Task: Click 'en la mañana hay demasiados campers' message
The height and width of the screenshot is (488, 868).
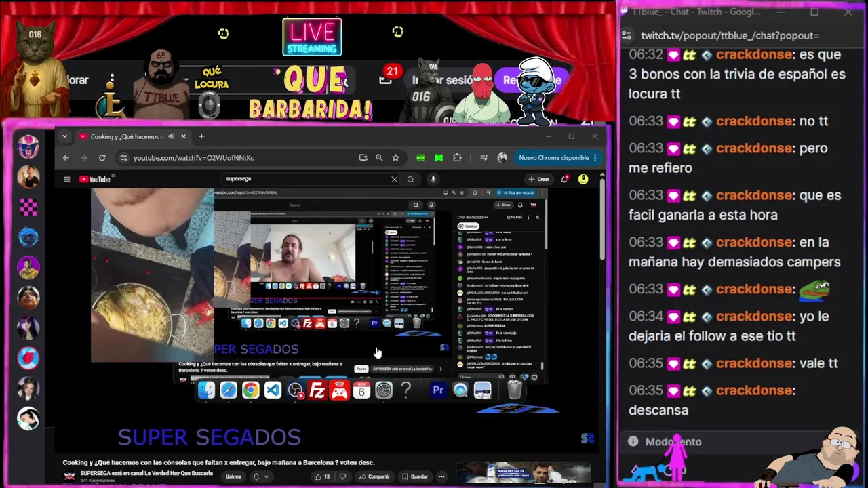Action: click(734, 252)
